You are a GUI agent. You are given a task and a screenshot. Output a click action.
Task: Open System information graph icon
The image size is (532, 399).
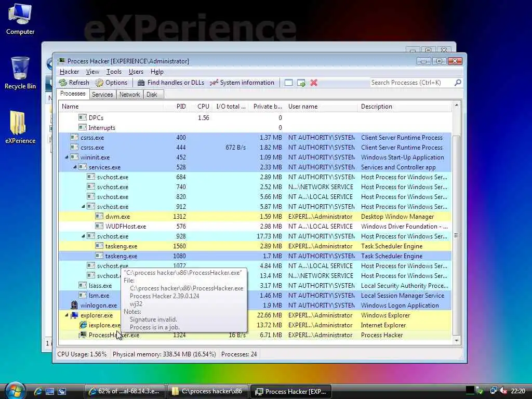pyautogui.click(x=214, y=83)
